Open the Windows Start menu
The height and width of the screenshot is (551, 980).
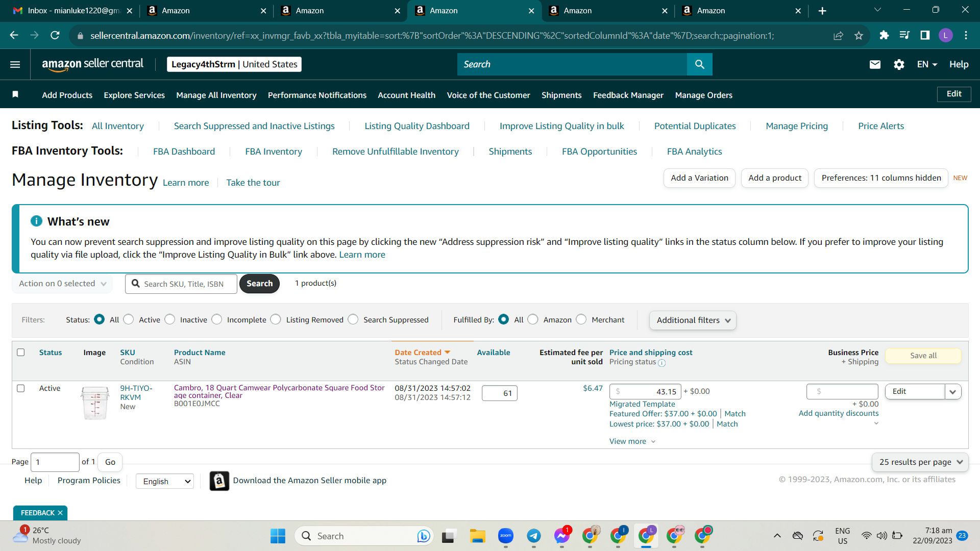[278, 536]
